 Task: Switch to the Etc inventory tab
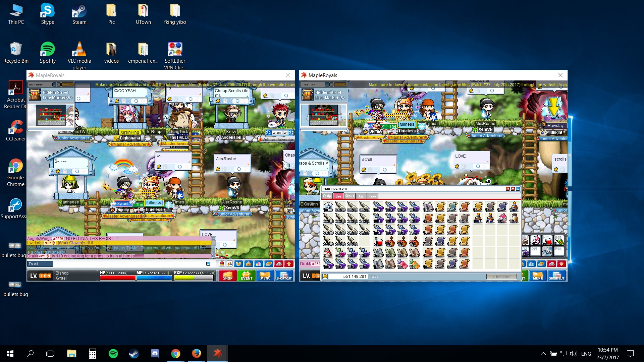tap(361, 196)
